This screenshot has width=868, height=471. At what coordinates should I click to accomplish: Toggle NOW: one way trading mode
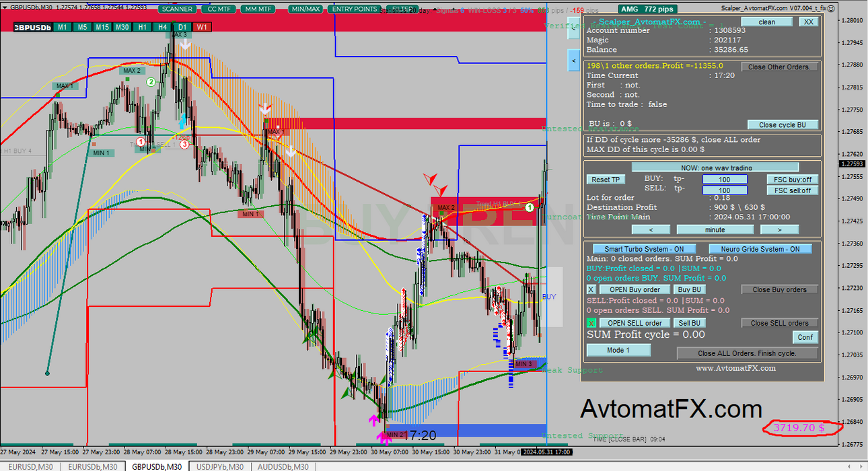[x=715, y=167]
